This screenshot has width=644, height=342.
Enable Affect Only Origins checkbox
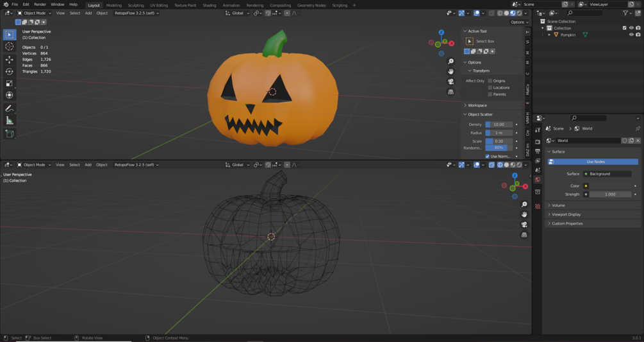pyautogui.click(x=490, y=81)
